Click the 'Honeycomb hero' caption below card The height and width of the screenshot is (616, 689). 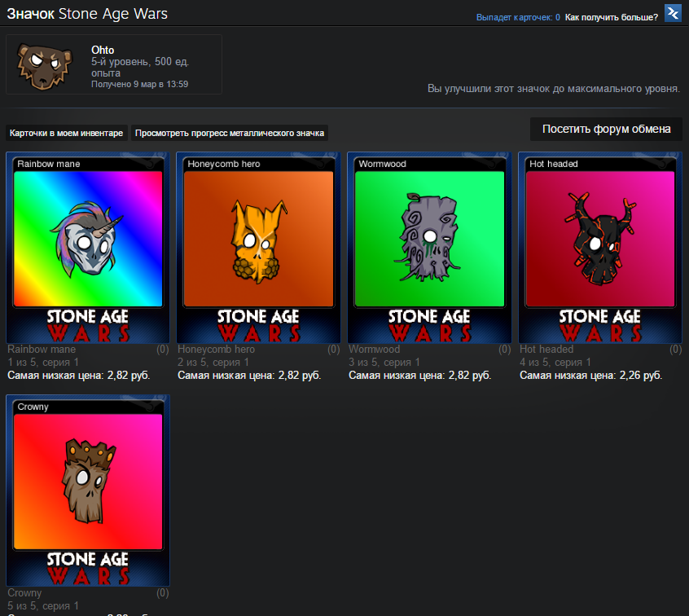point(216,349)
